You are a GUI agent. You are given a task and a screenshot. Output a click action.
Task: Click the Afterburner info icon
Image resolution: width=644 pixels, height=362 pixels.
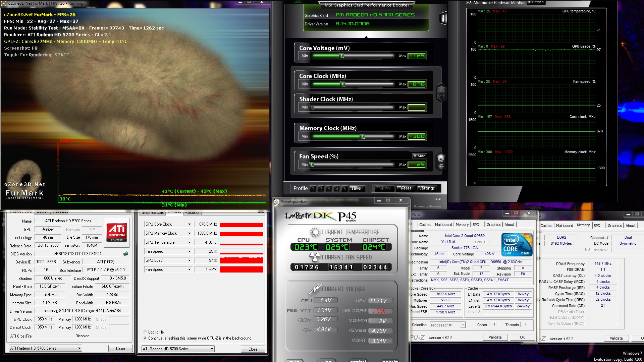click(x=443, y=18)
